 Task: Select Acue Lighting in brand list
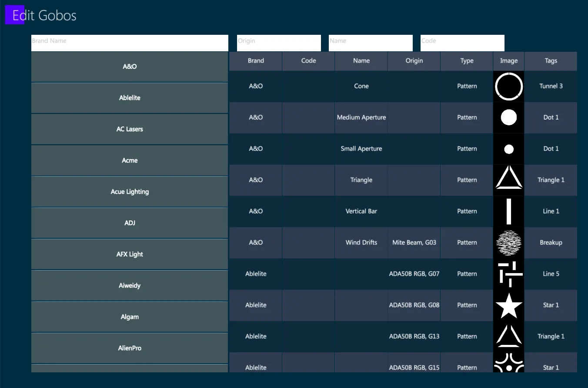(x=130, y=192)
